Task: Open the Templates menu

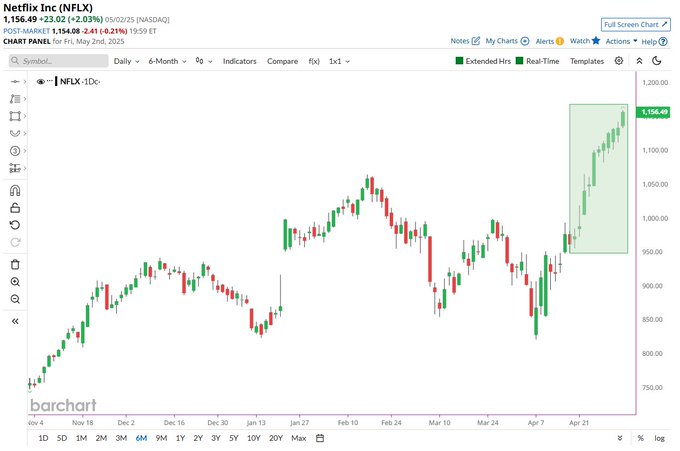Action: pos(587,61)
